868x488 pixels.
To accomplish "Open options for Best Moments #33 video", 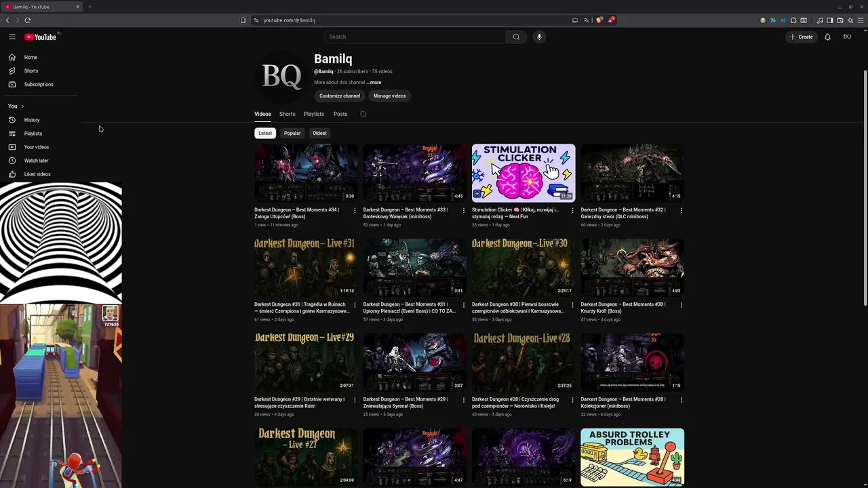I will (463, 210).
